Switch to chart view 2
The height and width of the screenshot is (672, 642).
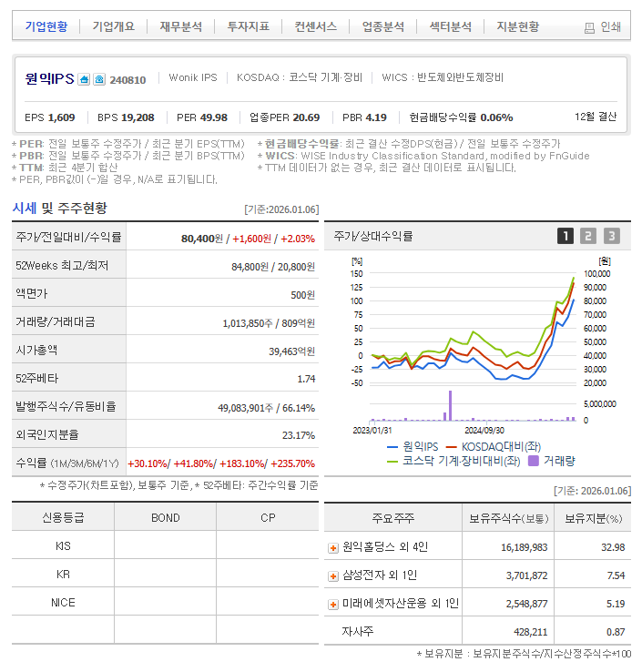click(x=588, y=236)
